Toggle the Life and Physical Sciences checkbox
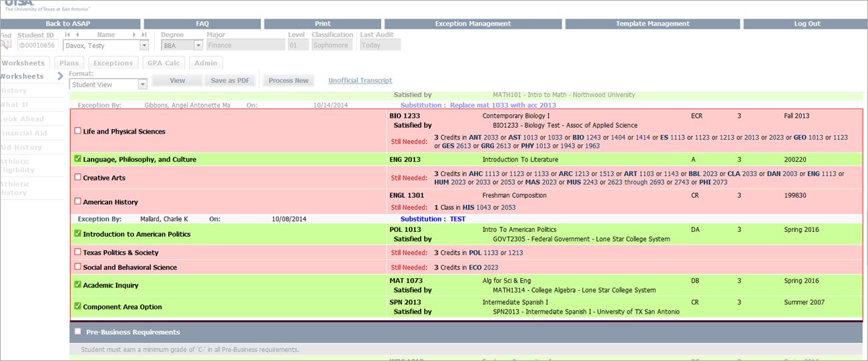Screen dimensions: 868x361 pos(78,131)
